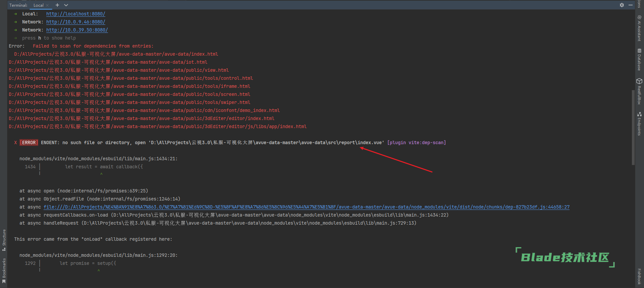Viewport: 644px width, 288px height.
Task: Open the http://10.0.9.46:8080/ network link
Action: click(75, 22)
